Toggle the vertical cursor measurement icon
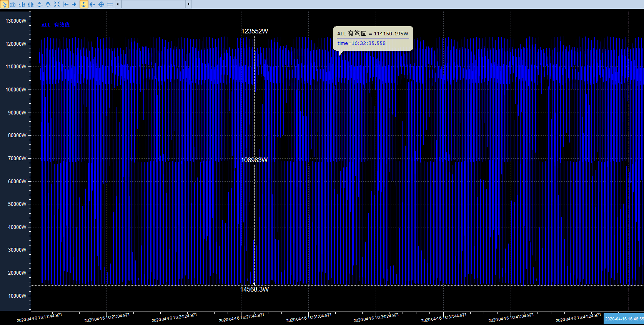The image size is (644, 325). point(92,4)
